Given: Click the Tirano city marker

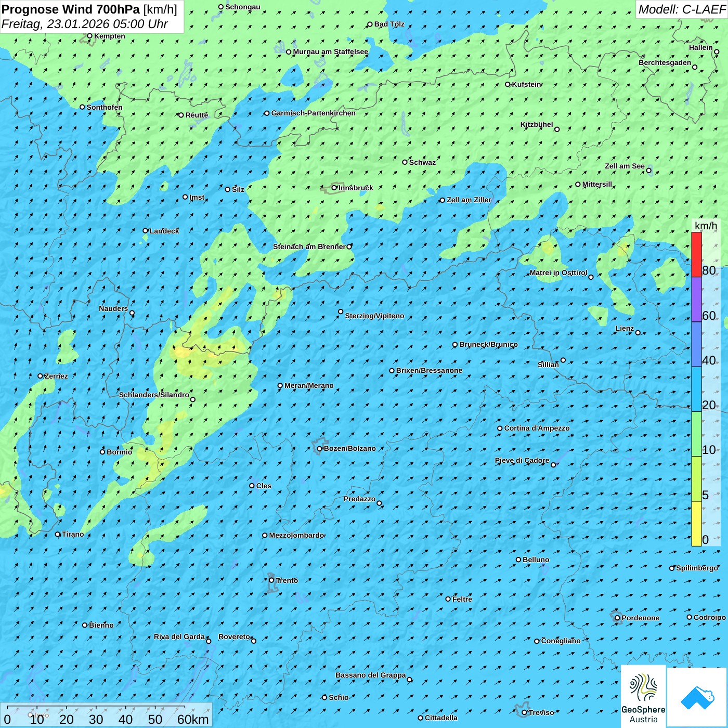Looking at the screenshot, I should [x=58, y=534].
